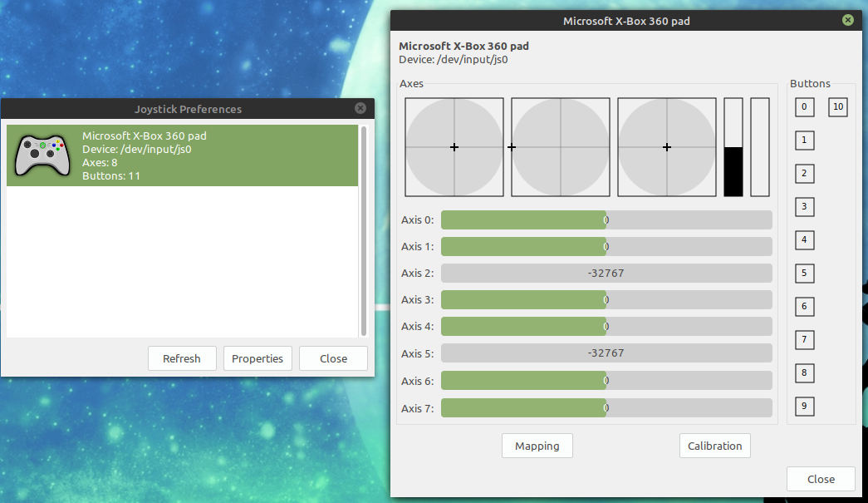Click the half-filled black vertical trigger bar
The height and width of the screenshot is (503, 868).
click(x=733, y=147)
